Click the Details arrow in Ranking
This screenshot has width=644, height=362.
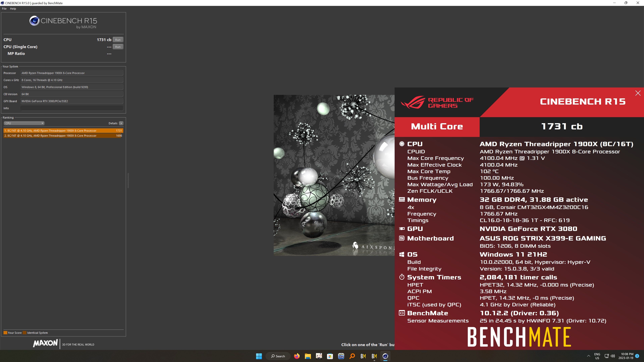pos(121,123)
